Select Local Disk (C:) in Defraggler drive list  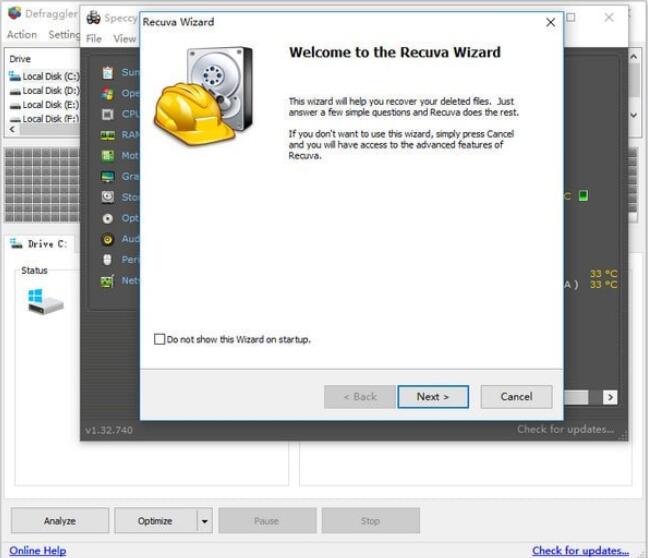[44, 76]
